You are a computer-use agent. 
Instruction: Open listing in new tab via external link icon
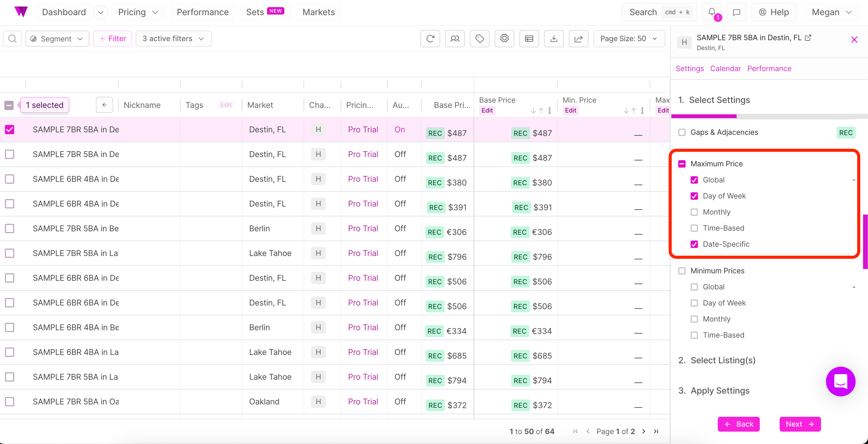808,38
